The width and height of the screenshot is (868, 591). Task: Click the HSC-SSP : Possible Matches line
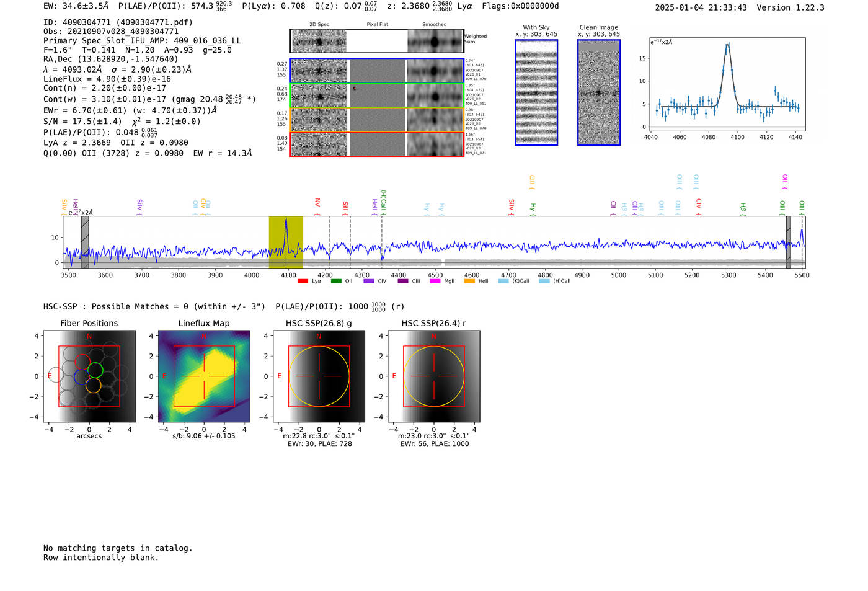pos(224,306)
